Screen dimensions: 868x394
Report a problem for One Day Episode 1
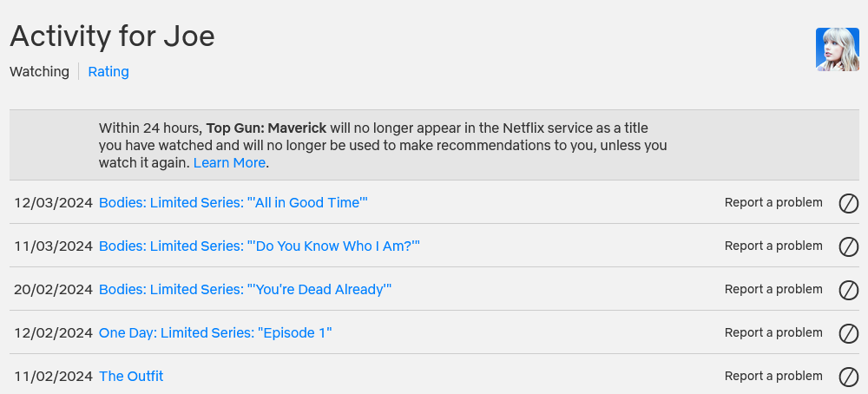(x=773, y=333)
